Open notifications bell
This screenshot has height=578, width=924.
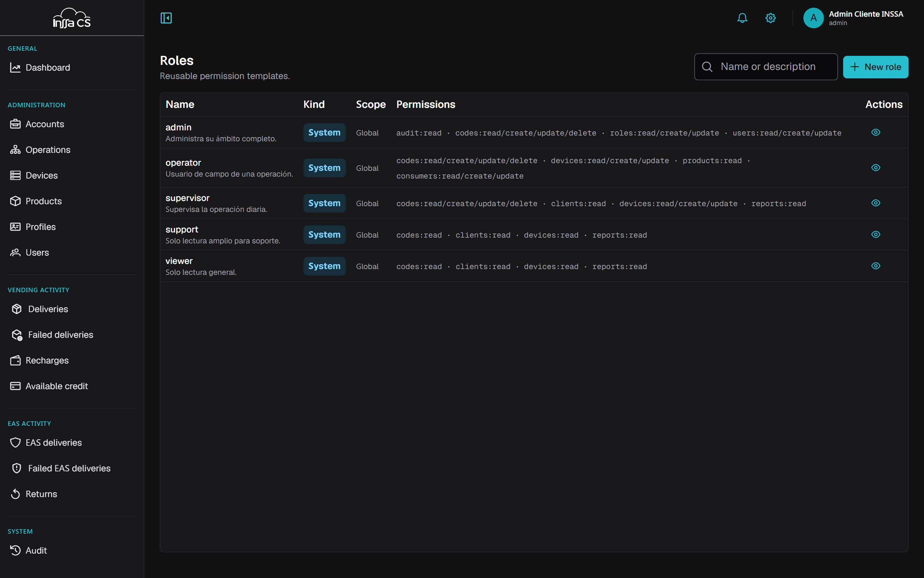(742, 18)
